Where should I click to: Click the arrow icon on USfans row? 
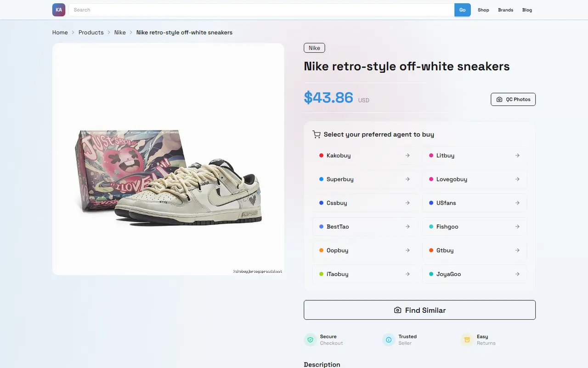coord(517,203)
